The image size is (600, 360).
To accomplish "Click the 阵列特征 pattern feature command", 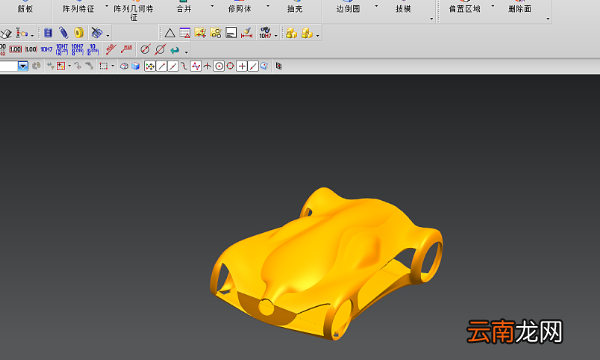I will coord(78,8).
